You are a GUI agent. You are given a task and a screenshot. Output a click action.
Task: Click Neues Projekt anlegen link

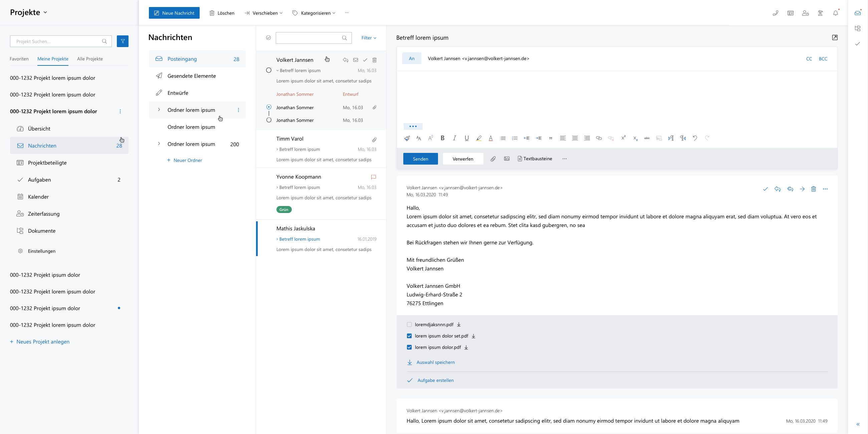[x=40, y=341]
